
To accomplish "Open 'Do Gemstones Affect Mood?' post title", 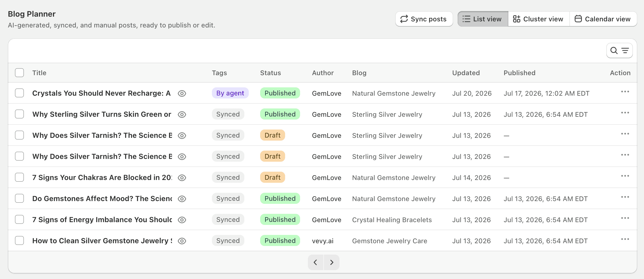I will click(102, 199).
